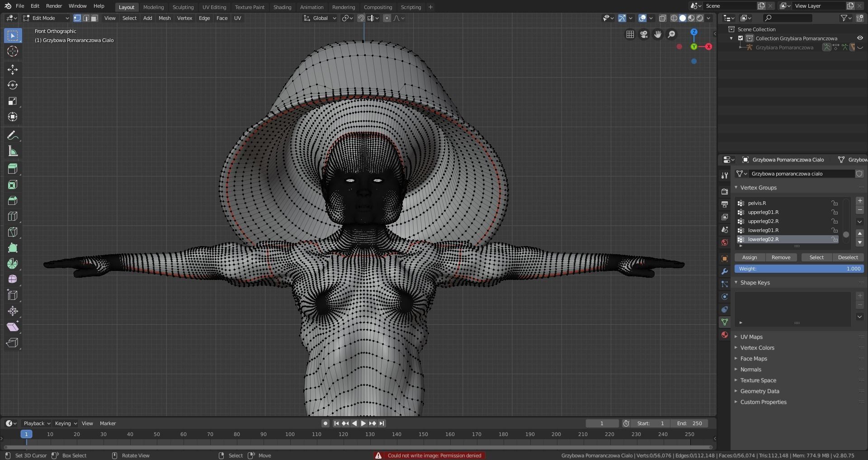Open the File menu

pos(20,6)
